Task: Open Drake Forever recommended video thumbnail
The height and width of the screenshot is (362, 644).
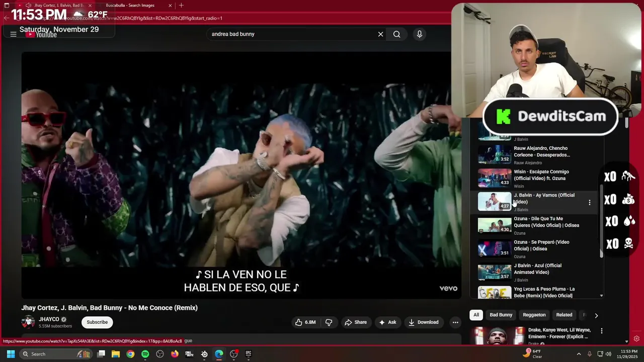Action: pos(498,336)
